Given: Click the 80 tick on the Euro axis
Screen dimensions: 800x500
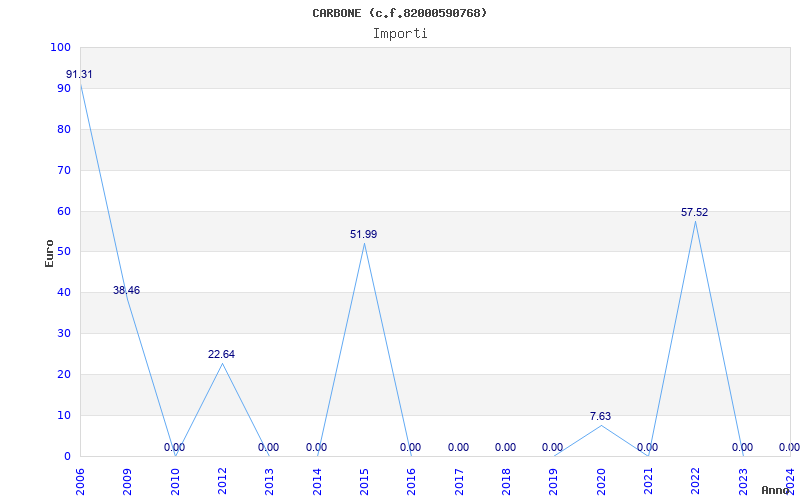Looking at the screenshot, I should (x=64, y=129).
